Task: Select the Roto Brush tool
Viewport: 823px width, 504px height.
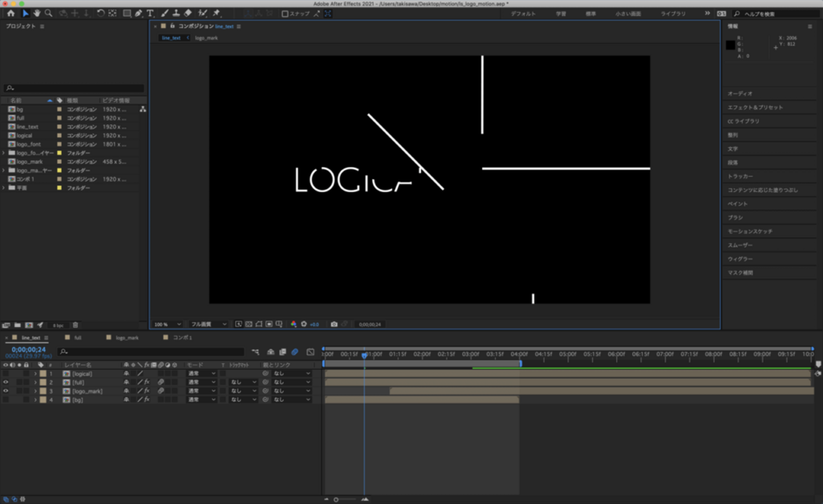Action: 202,13
